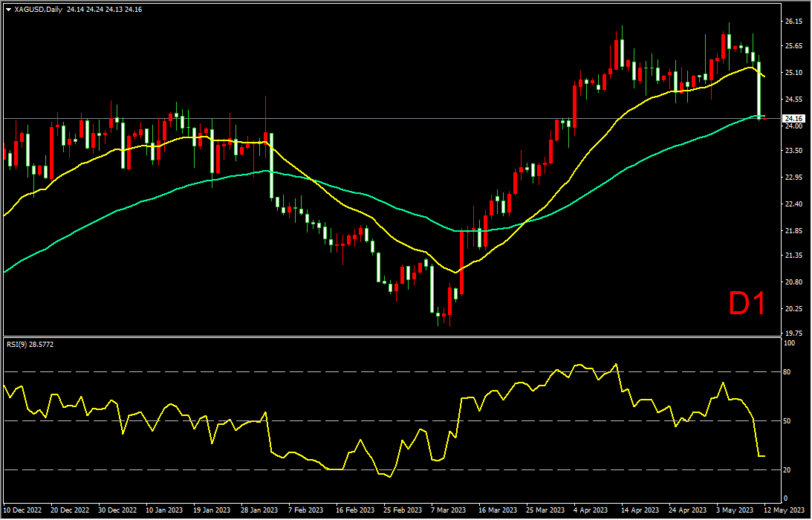Click the 25 Mar 2023 date label
The height and width of the screenshot is (520, 812).
[546, 510]
